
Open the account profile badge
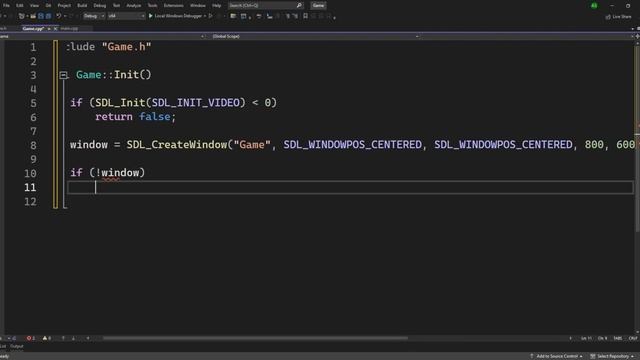coord(594,6)
